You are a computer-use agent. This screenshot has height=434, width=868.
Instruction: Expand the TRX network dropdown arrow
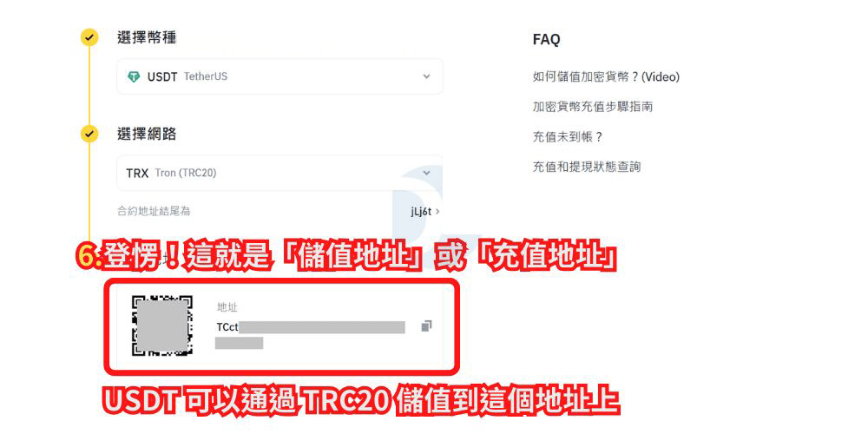click(x=426, y=174)
